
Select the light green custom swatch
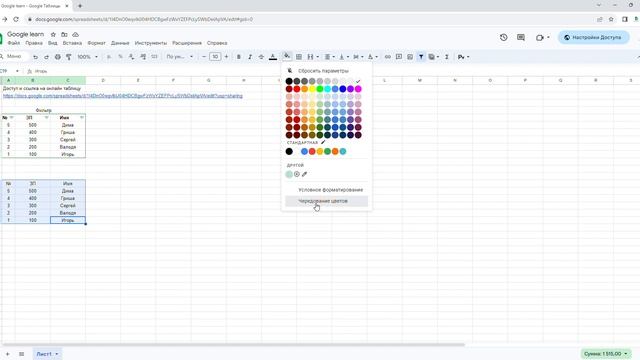point(289,174)
